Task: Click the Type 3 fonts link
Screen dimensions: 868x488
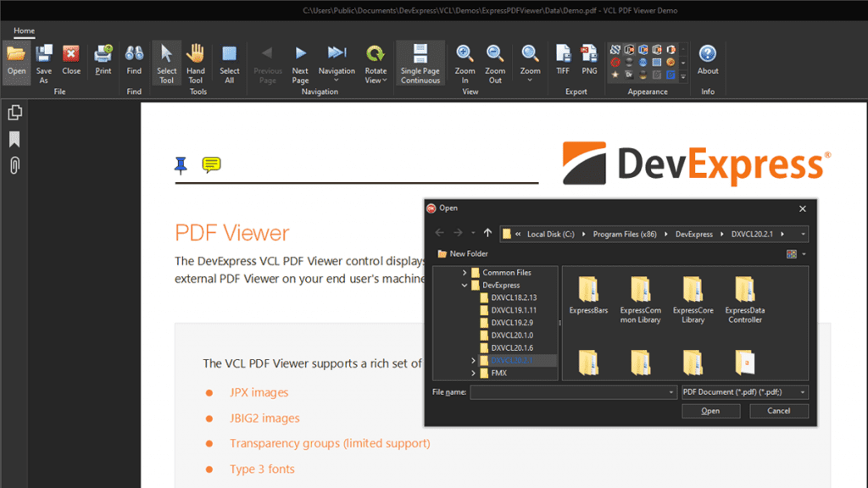Action: click(x=262, y=469)
